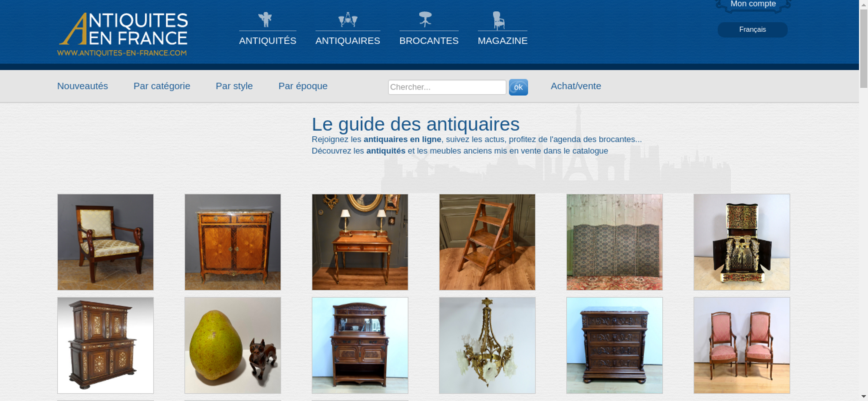868x401 pixels.
Task: Open the Par catégorie menu
Action: [x=162, y=86]
